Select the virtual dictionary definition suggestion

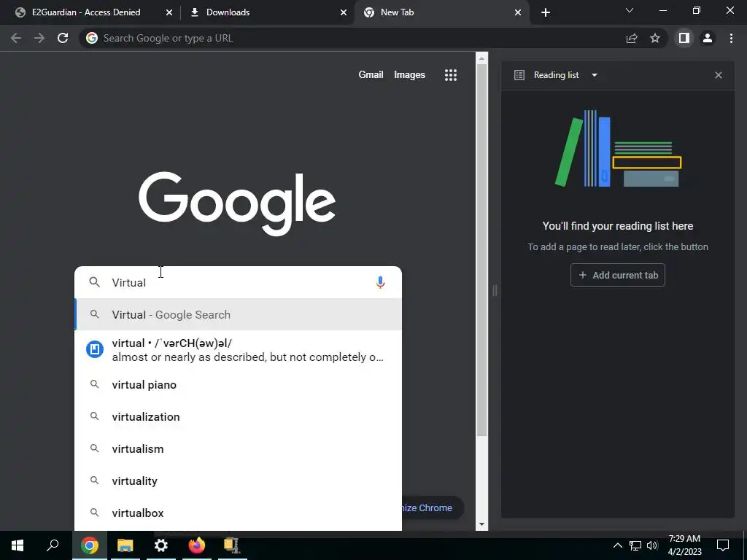point(239,350)
